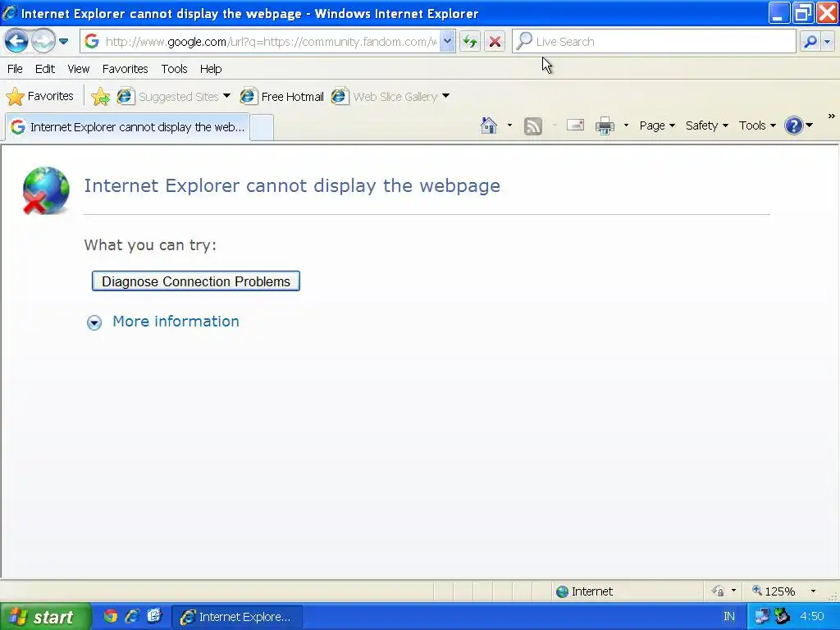Click the Print printer icon
Viewport: 840px width, 630px height.
[x=605, y=126]
